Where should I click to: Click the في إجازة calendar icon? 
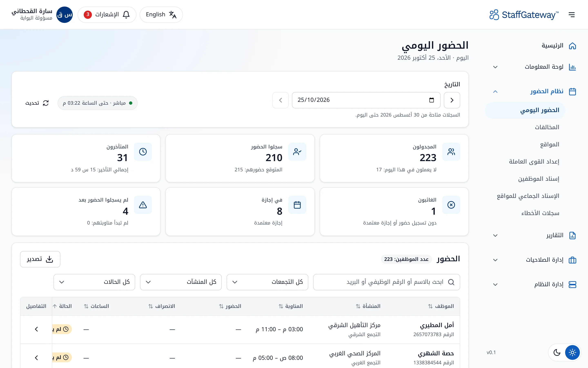(297, 205)
